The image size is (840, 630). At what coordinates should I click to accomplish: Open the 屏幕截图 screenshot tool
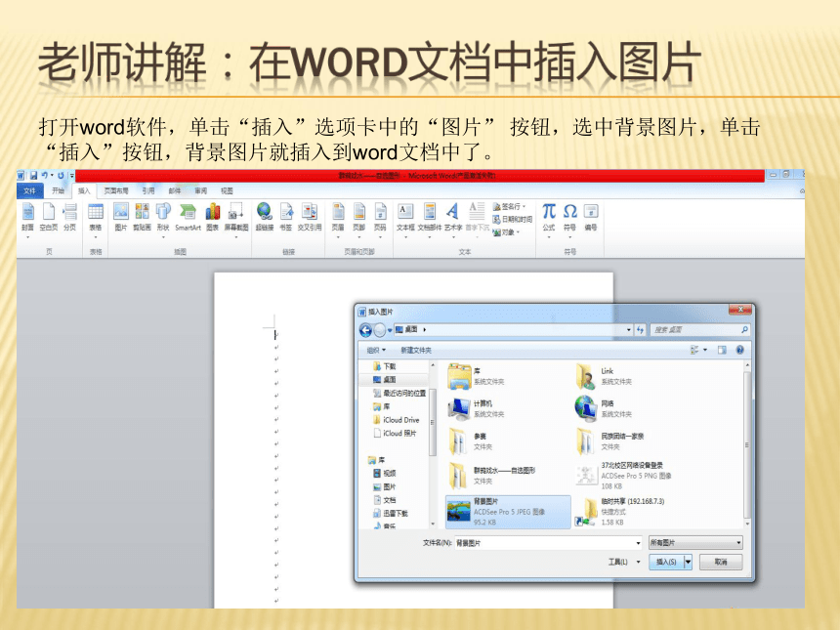[235, 220]
